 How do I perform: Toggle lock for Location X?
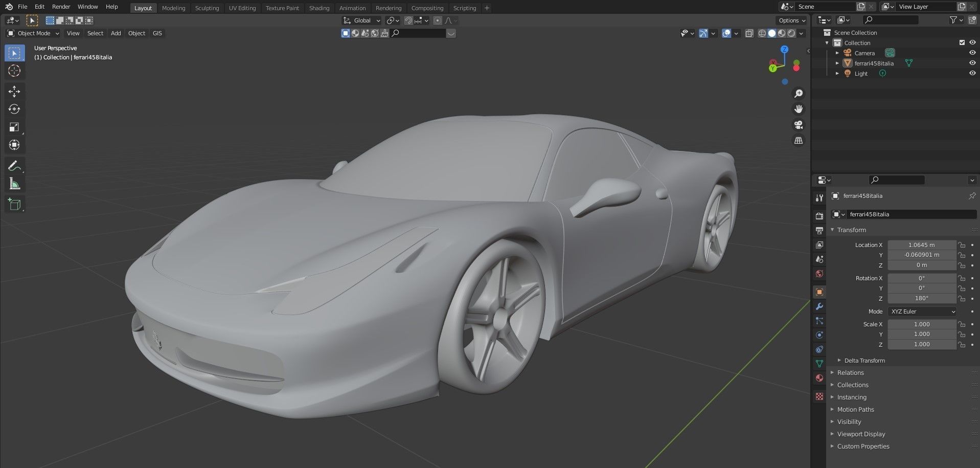click(962, 245)
